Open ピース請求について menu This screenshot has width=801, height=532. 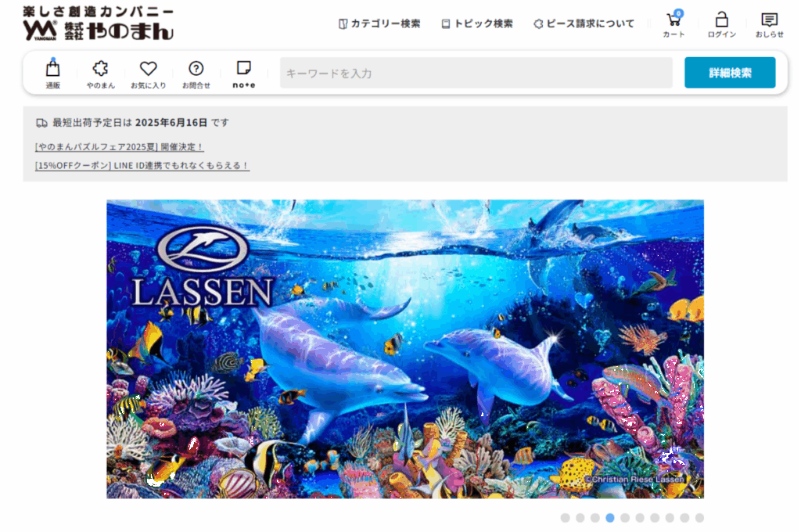(x=584, y=23)
